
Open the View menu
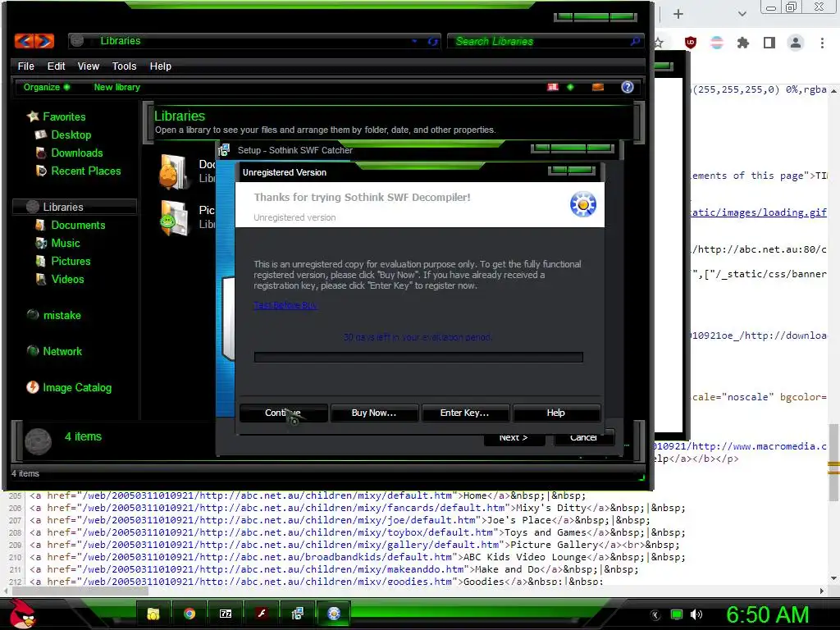click(x=89, y=66)
